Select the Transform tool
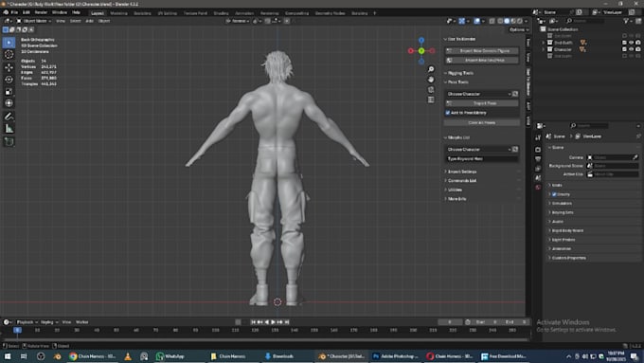Image resolution: width=644 pixels, height=363 pixels. click(x=9, y=103)
